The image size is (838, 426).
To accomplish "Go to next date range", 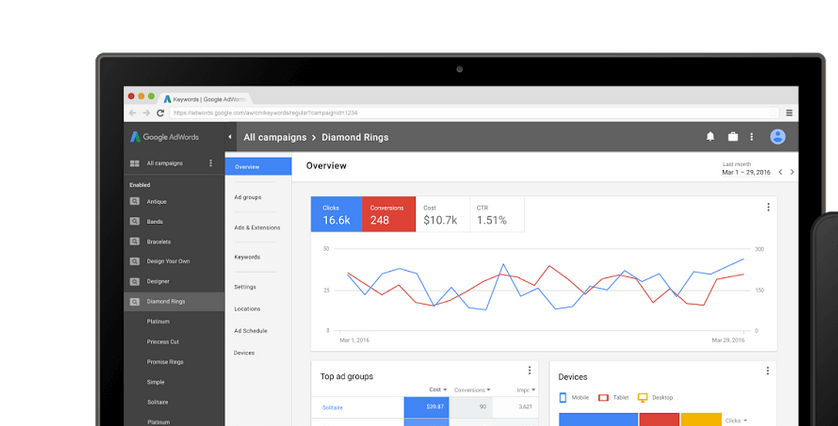I will point(792,172).
